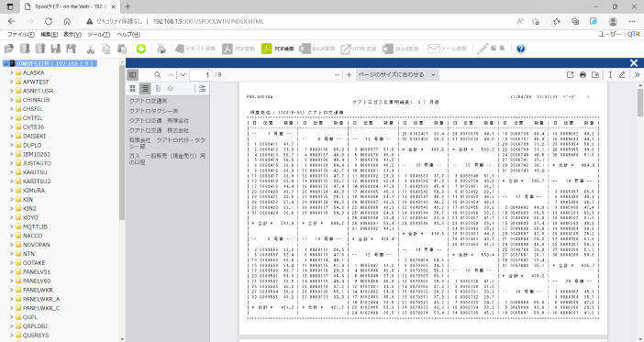Click the PDF変換 toolbar button
Viewport: 644px width, 342px height.
(239, 49)
